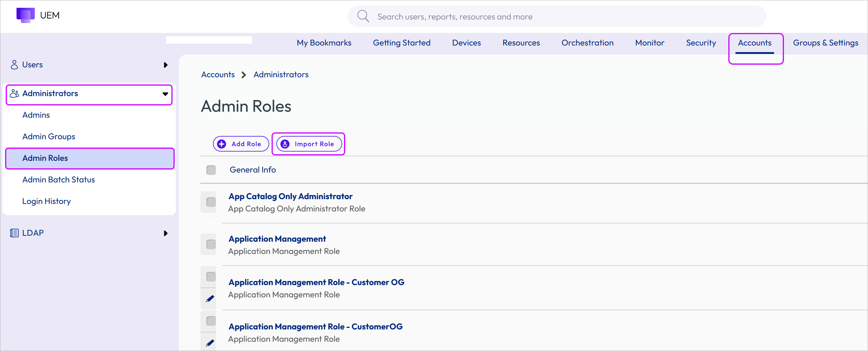
Task: Open Admin Batch Status in sidebar
Action: click(x=58, y=180)
